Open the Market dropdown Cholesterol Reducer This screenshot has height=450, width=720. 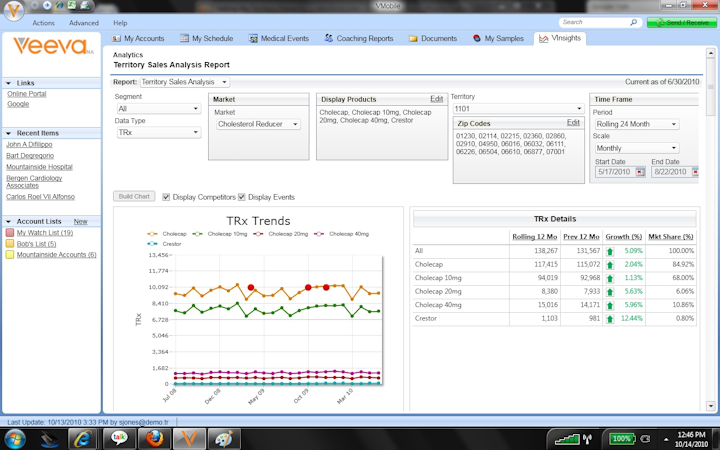(258, 124)
